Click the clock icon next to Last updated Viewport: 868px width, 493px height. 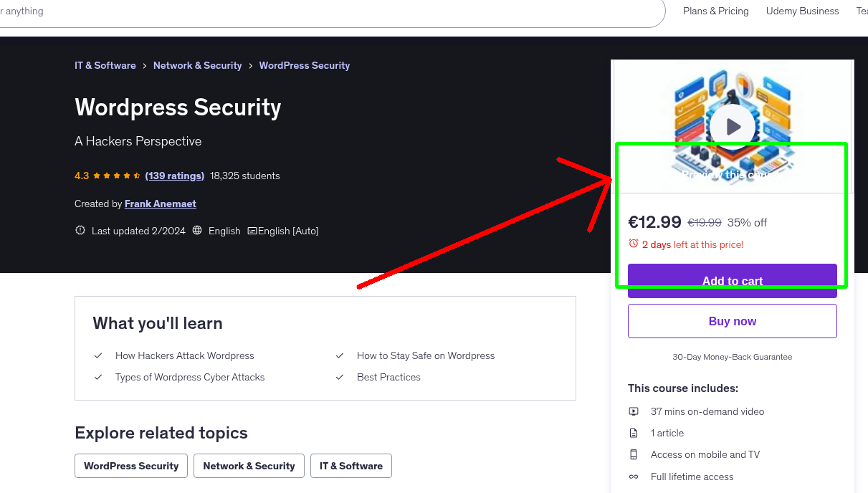pyautogui.click(x=80, y=231)
